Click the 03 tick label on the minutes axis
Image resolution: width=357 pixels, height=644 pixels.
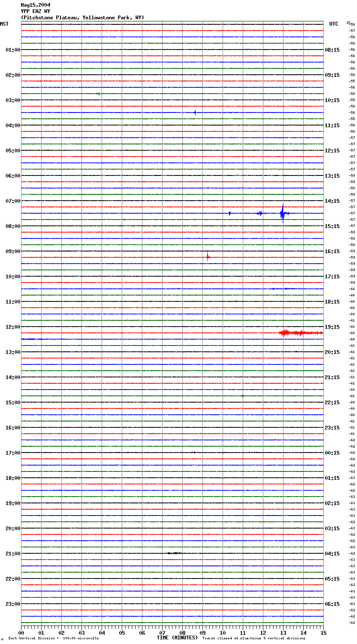point(81,633)
